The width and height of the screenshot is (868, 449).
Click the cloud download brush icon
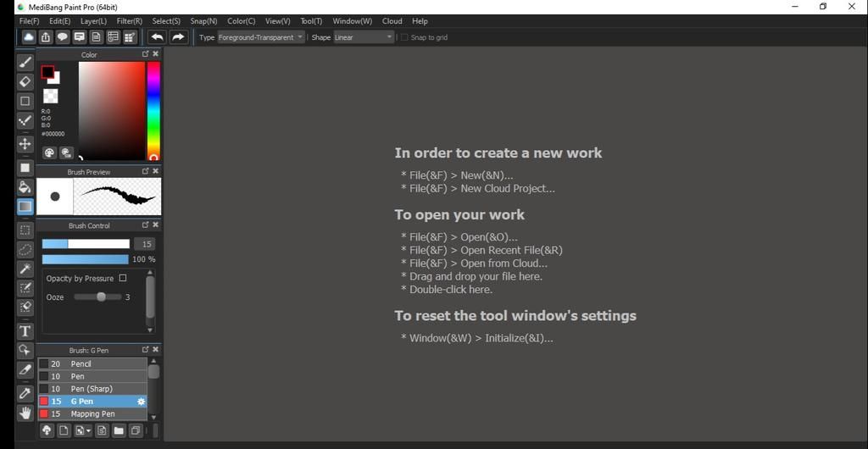coord(47,430)
